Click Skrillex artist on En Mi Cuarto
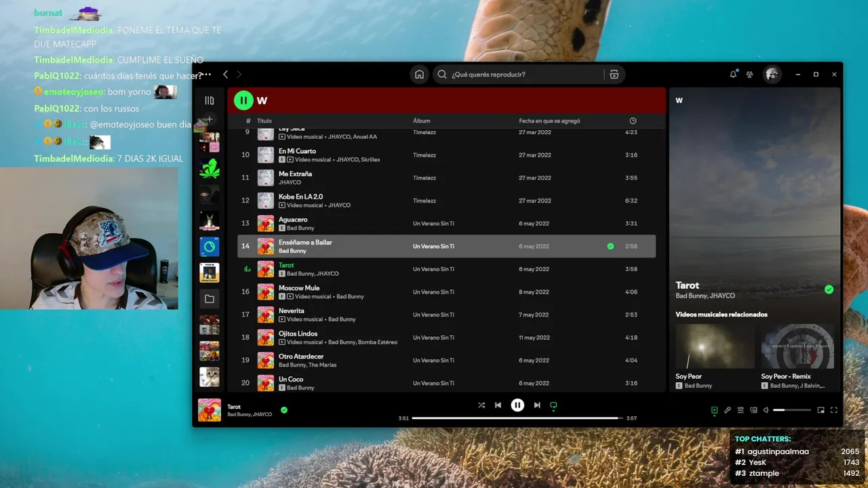Viewport: 868px width, 488px height. click(x=372, y=159)
